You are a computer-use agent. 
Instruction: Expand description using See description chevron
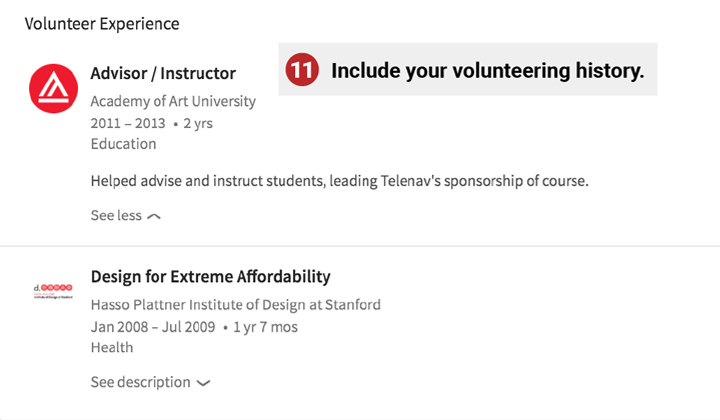pos(203,383)
